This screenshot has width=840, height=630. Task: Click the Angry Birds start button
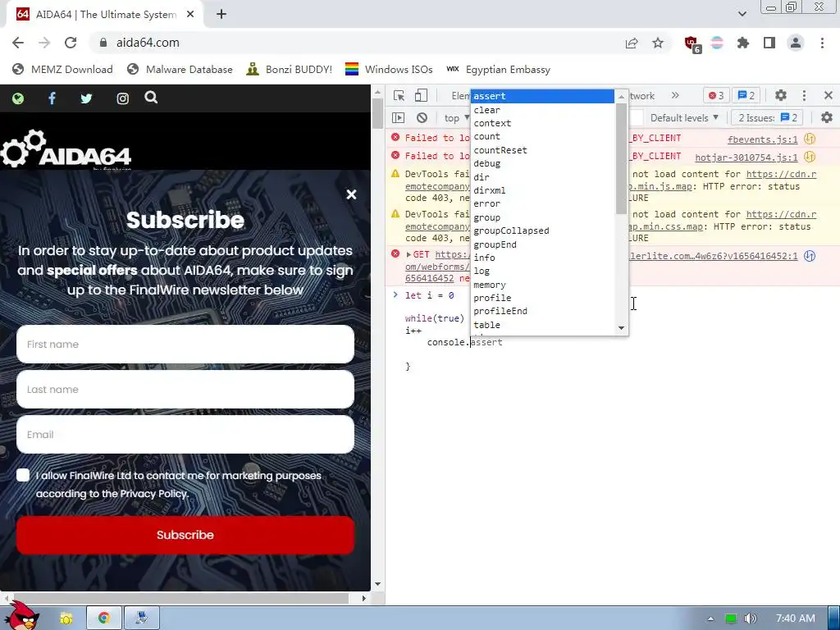(x=22, y=616)
